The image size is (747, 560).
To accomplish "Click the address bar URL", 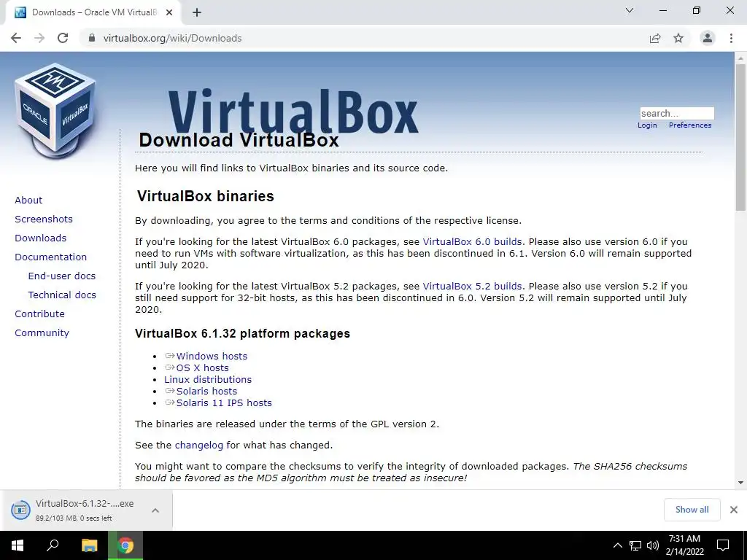I will [172, 38].
